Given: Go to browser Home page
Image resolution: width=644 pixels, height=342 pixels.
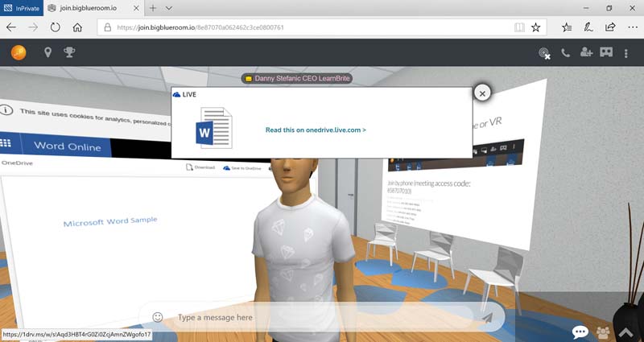Looking at the screenshot, I should tap(77, 27).
